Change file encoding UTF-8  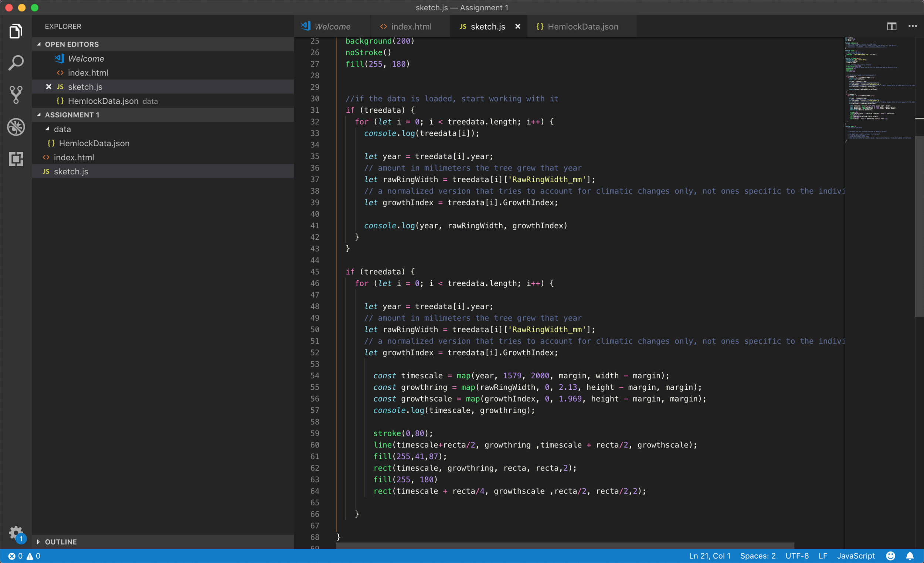(796, 556)
